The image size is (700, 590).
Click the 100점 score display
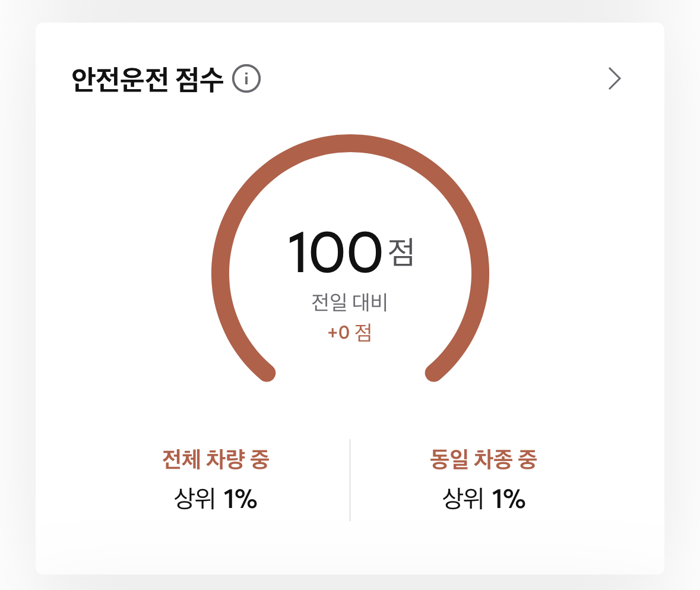coord(350,253)
